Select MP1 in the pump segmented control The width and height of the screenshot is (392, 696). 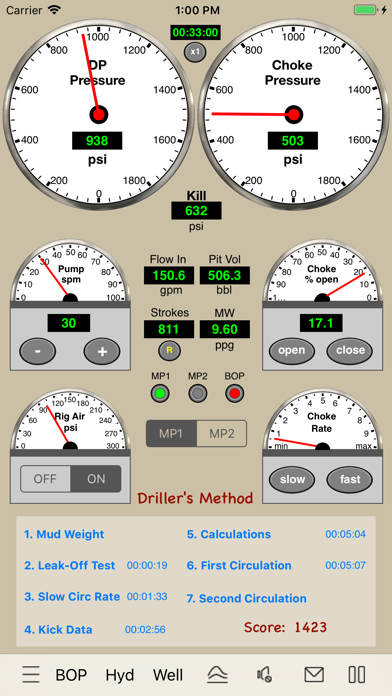click(x=171, y=433)
